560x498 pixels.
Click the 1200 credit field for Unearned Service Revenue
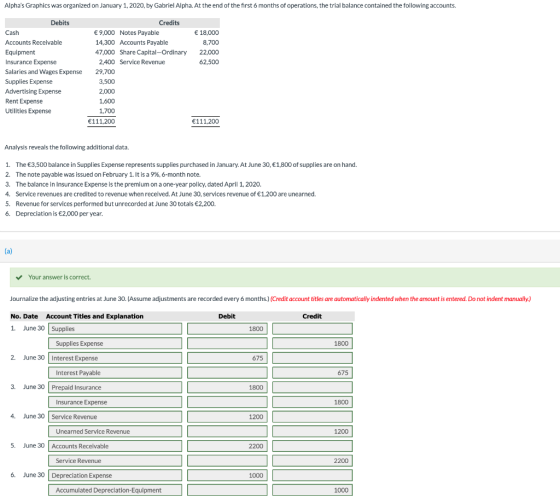(312, 431)
